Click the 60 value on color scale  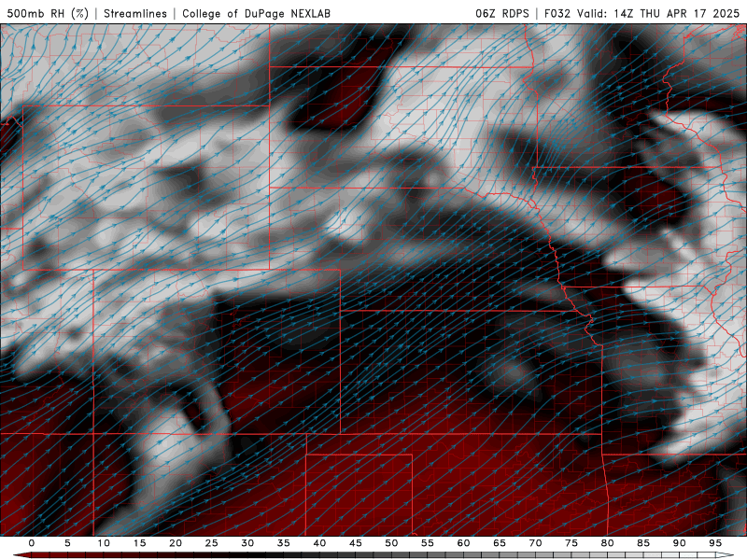click(463, 543)
